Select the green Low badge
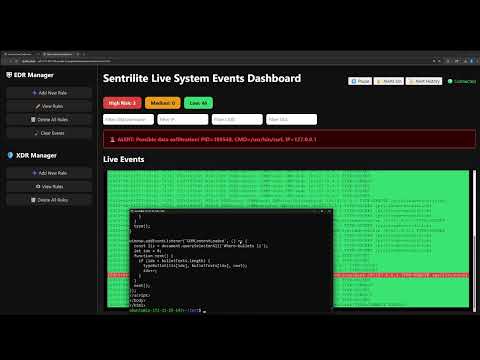 [198, 103]
